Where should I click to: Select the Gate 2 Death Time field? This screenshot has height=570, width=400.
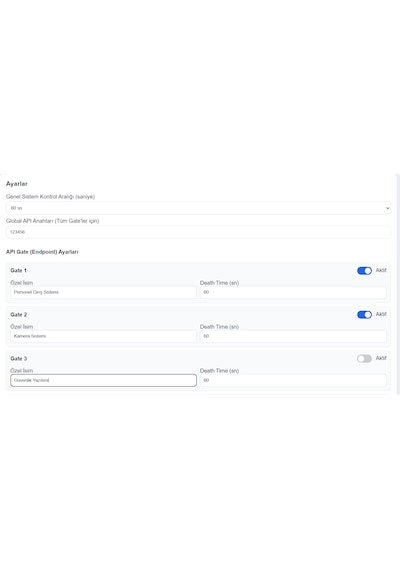293,336
